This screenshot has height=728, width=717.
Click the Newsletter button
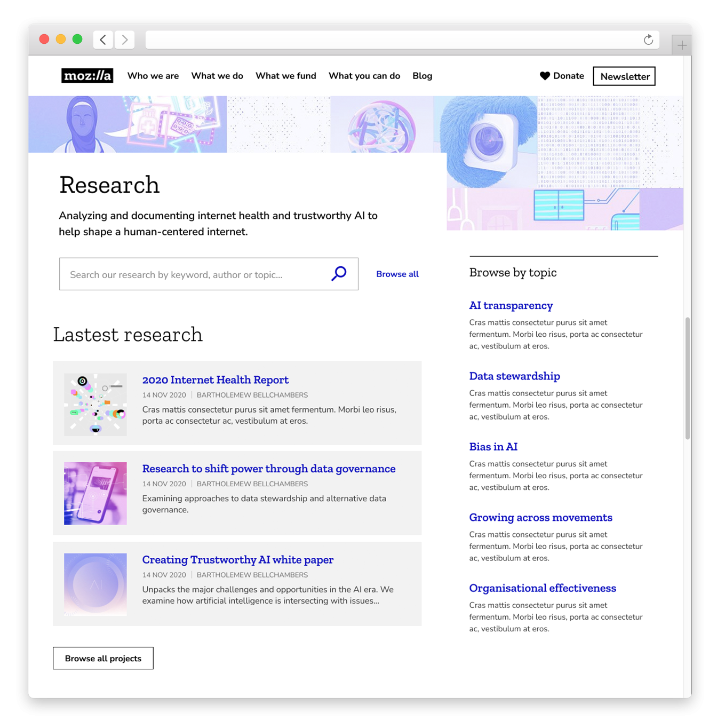click(624, 76)
